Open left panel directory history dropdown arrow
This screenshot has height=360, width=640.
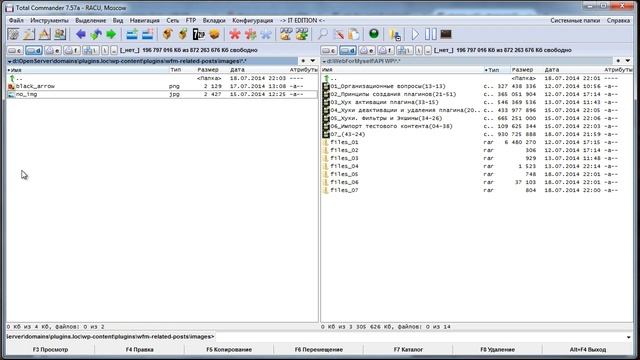click(313, 61)
